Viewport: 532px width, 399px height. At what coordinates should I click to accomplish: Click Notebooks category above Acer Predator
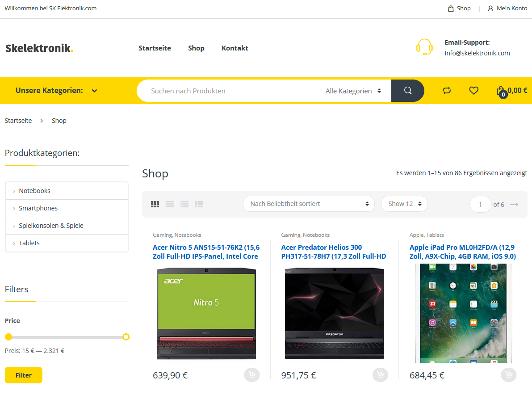pyautogui.click(x=316, y=235)
